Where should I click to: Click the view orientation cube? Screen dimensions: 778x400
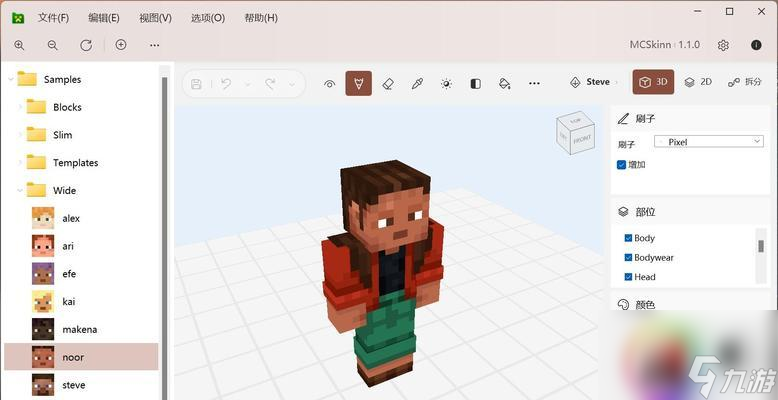point(576,133)
